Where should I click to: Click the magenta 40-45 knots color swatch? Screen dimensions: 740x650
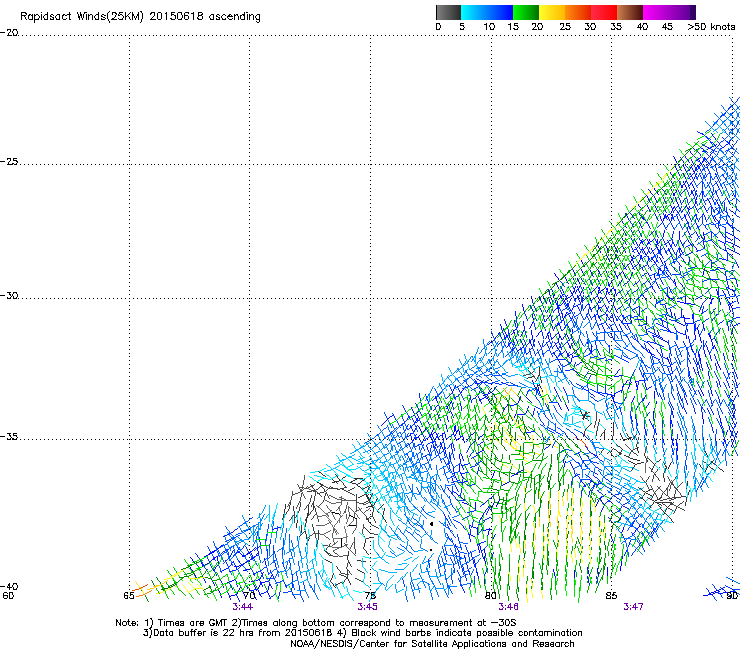pos(656,12)
